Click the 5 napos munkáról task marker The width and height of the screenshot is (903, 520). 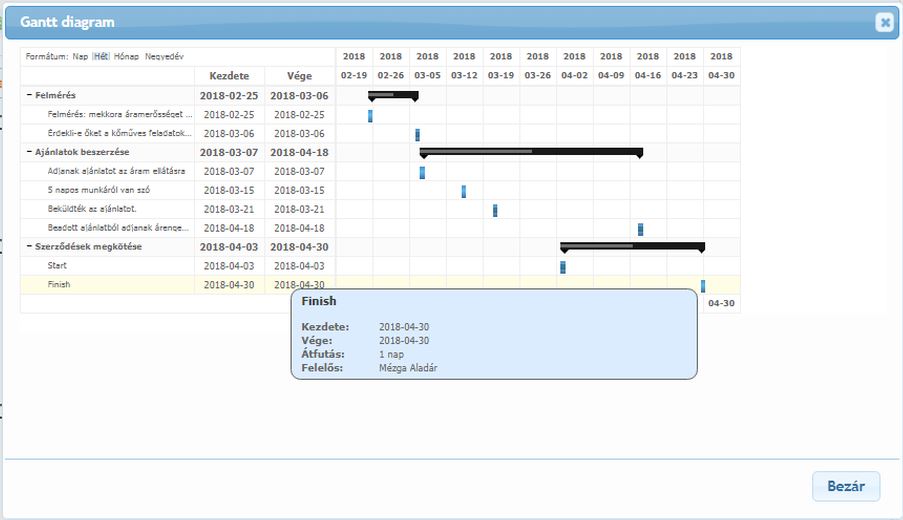(464, 191)
